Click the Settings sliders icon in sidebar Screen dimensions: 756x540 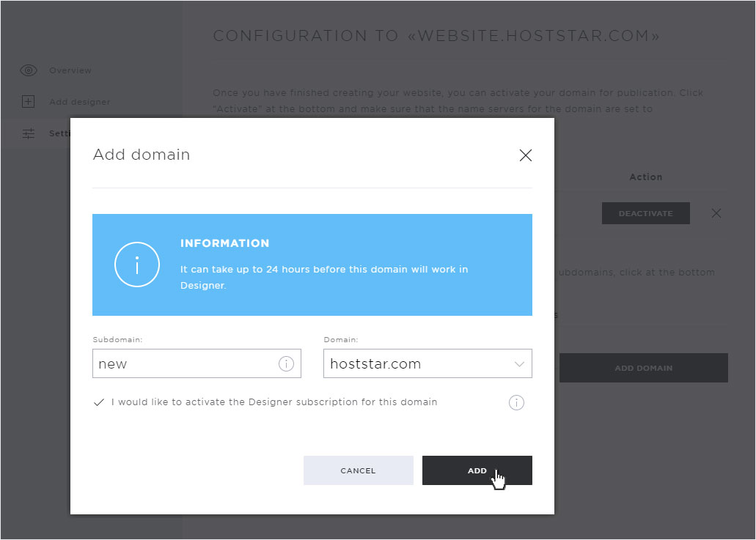click(x=29, y=133)
